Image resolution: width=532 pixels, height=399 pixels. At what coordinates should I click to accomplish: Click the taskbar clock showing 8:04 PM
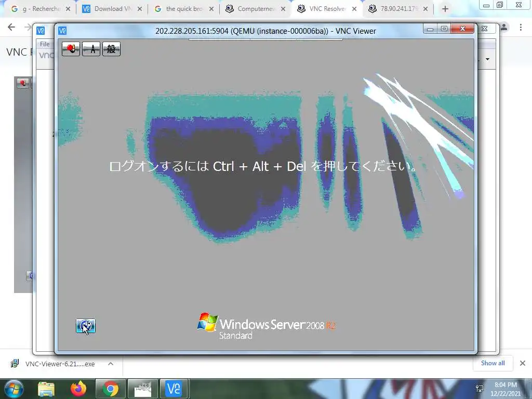pyautogui.click(x=506, y=389)
